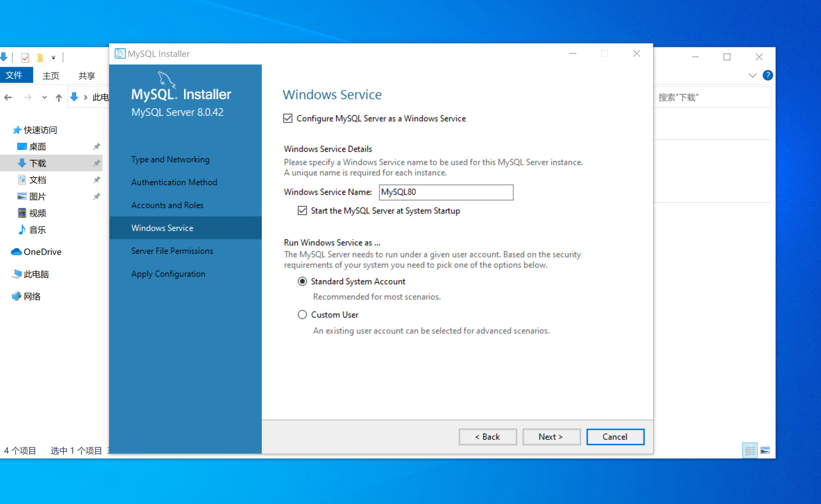Open the 主页 ribbon tab

(x=51, y=75)
